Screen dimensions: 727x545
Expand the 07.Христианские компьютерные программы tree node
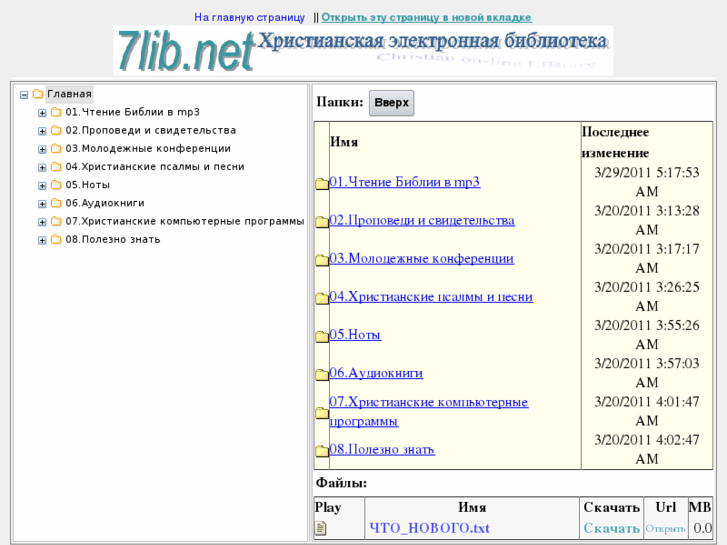42,222
